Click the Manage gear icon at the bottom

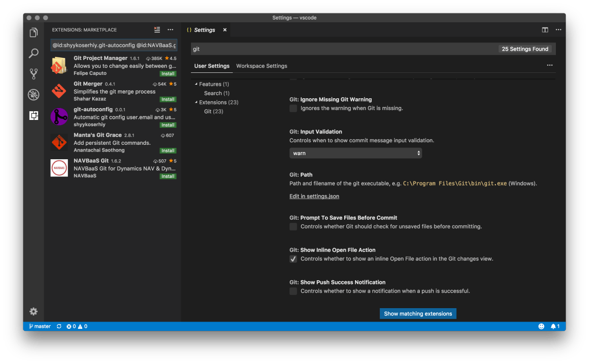click(x=33, y=311)
